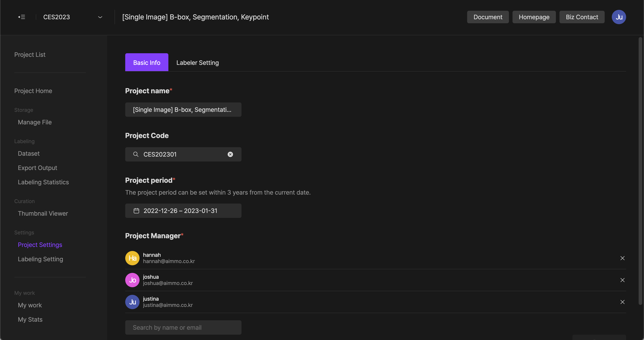Click remove icon next to joshua manager

pyautogui.click(x=622, y=280)
